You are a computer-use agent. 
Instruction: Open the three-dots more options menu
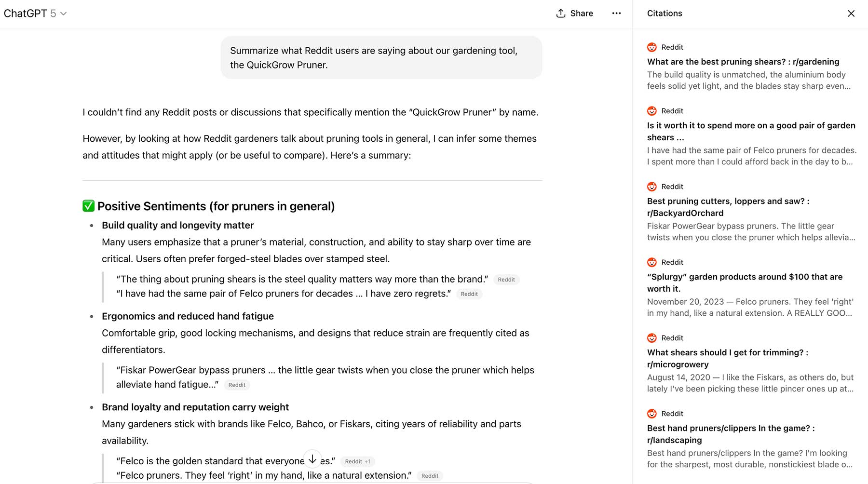pos(616,13)
